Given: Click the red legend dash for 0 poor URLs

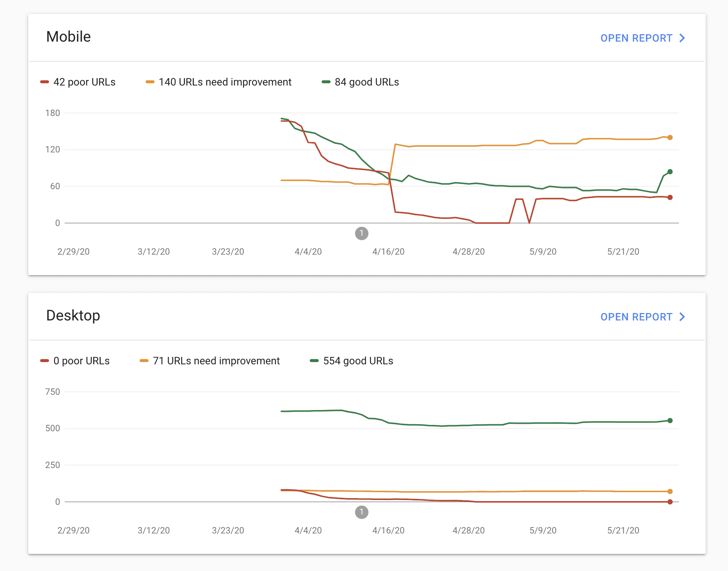Looking at the screenshot, I should coord(44,361).
